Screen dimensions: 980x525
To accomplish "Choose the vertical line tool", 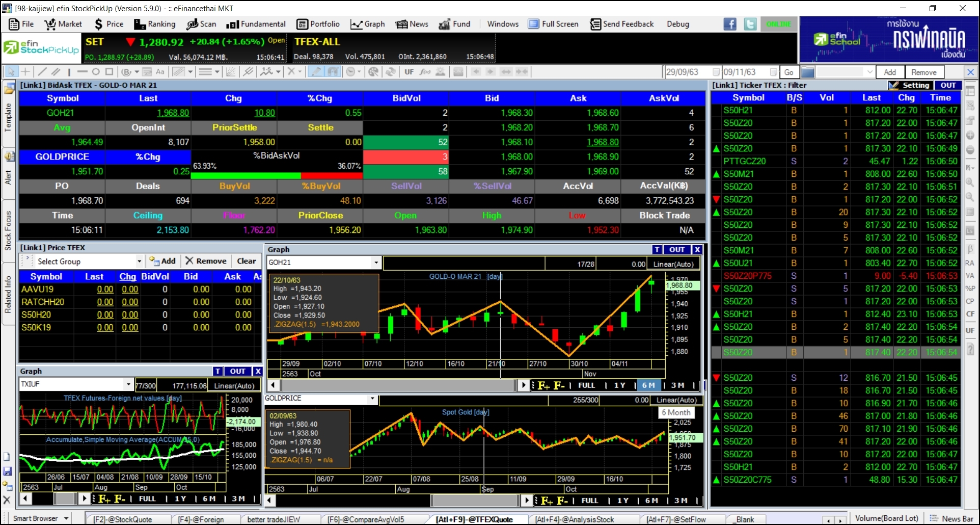I will [69, 72].
